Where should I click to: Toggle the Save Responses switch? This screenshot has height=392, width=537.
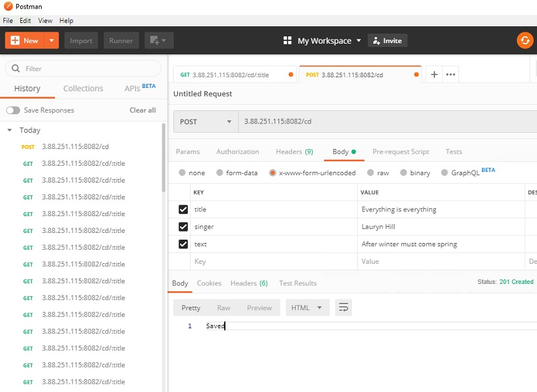[13, 110]
